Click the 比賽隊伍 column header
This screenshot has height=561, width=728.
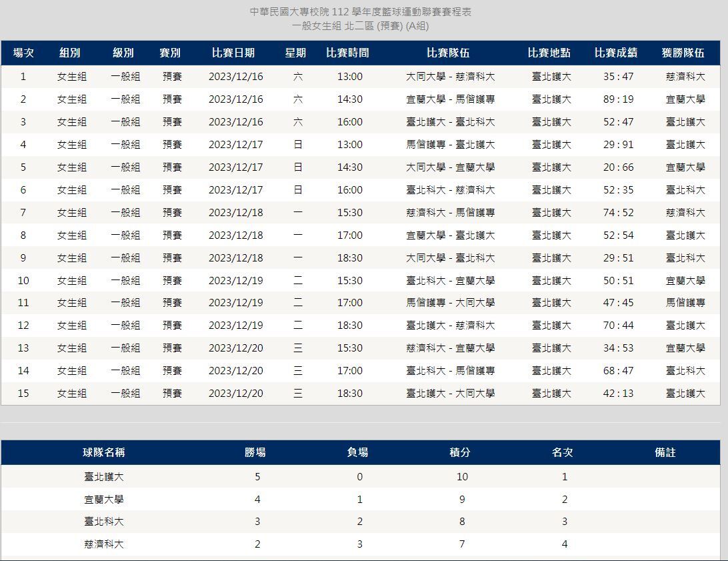click(449, 53)
